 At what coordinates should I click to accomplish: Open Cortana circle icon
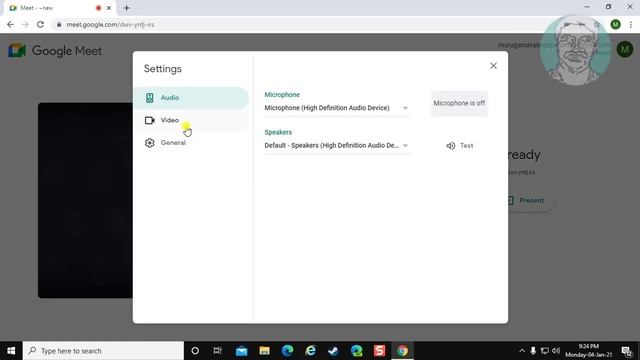195,351
